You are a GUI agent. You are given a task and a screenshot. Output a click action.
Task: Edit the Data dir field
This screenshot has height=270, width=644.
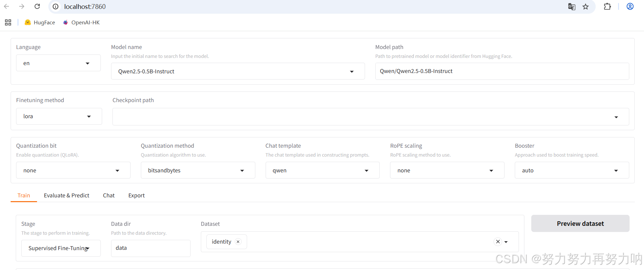pyautogui.click(x=150, y=248)
